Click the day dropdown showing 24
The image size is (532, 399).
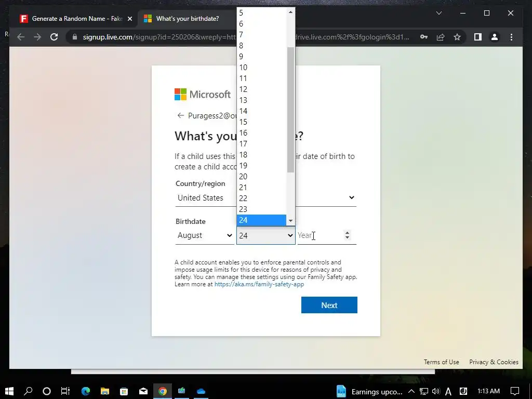tap(265, 235)
